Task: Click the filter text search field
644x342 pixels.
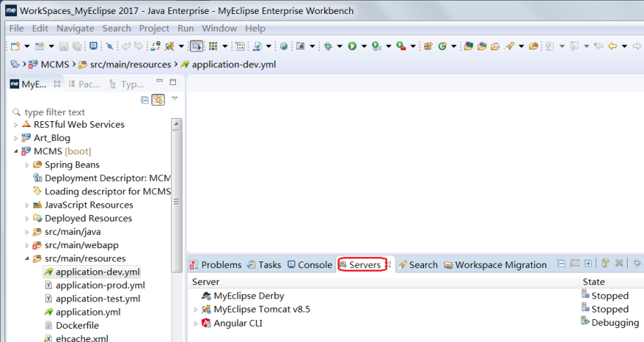Action: (x=90, y=112)
